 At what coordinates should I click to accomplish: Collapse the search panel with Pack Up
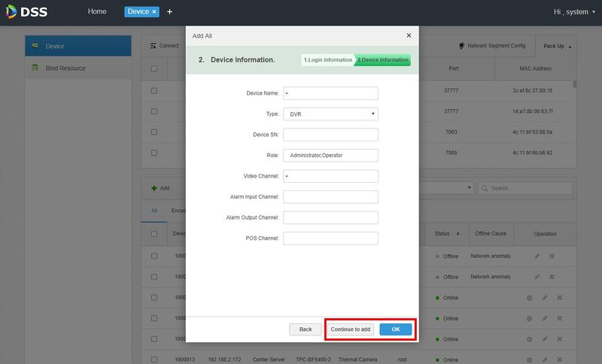(x=557, y=46)
